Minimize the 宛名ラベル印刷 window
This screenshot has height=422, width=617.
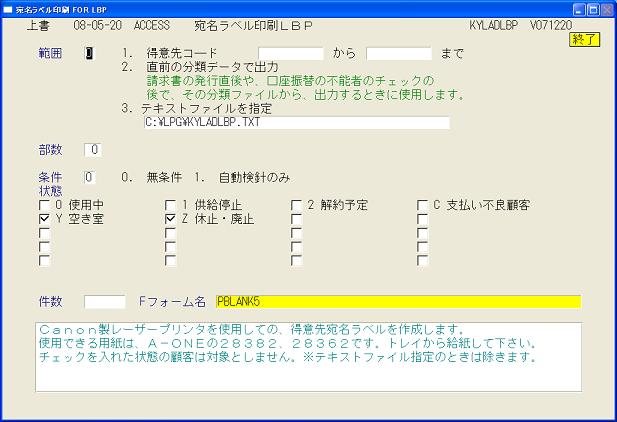(571, 9)
